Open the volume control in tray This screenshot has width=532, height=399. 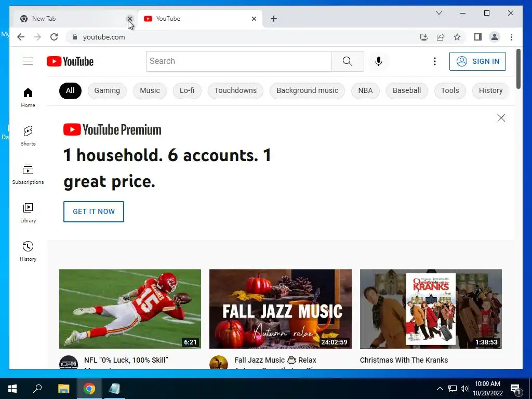tap(464, 389)
